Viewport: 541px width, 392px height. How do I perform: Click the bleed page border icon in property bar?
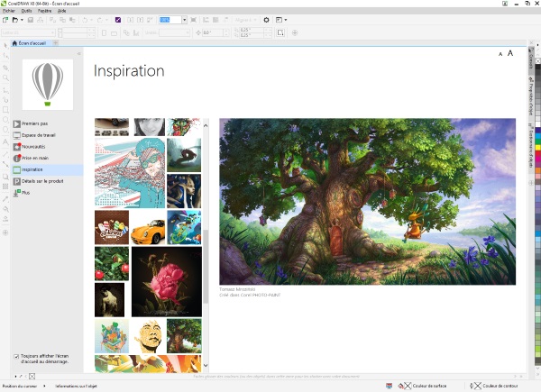coord(280,32)
